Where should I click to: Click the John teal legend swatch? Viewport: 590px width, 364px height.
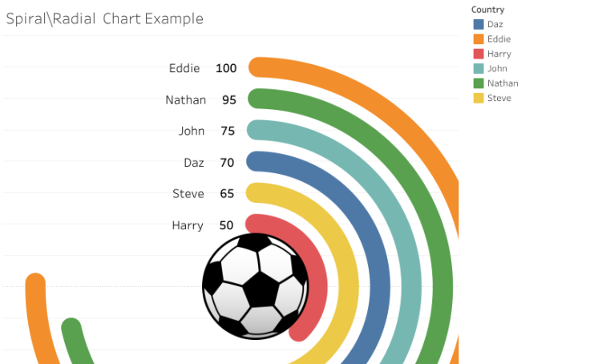[479, 69]
